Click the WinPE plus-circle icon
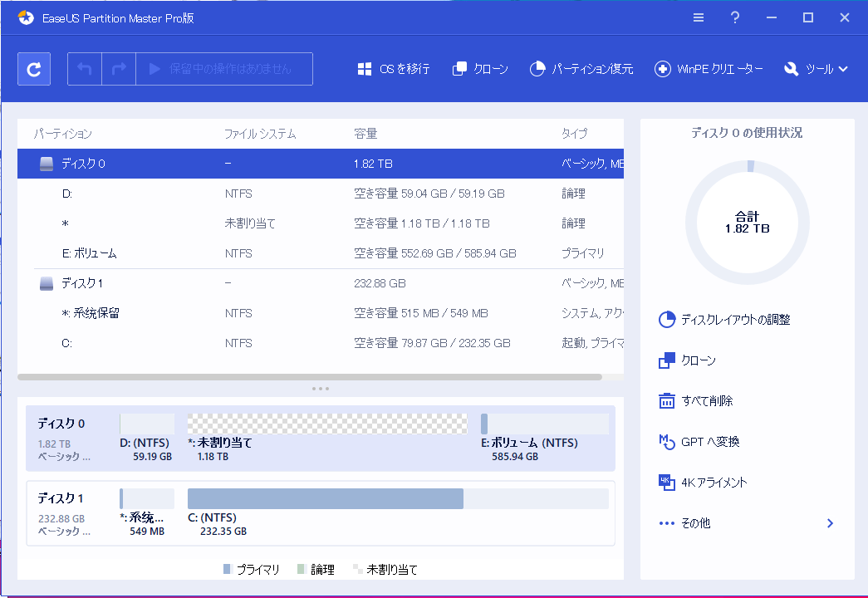Viewport: 868px width, 598px height. (663, 69)
